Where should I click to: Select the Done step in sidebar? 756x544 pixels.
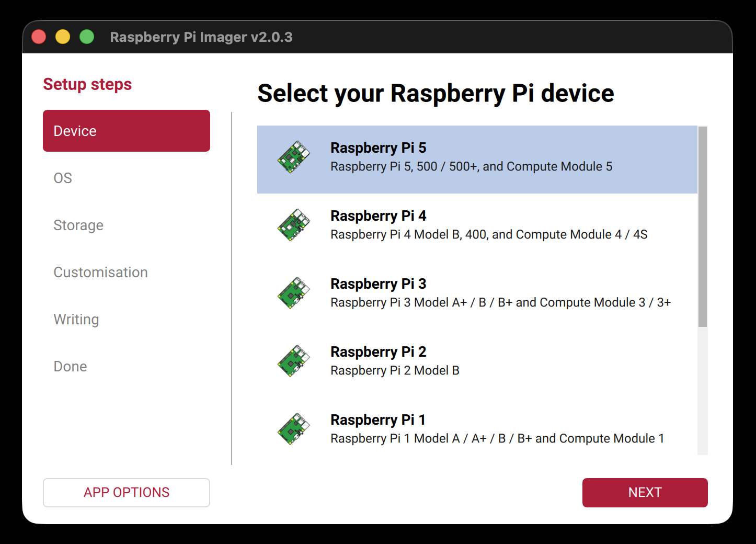[70, 366]
